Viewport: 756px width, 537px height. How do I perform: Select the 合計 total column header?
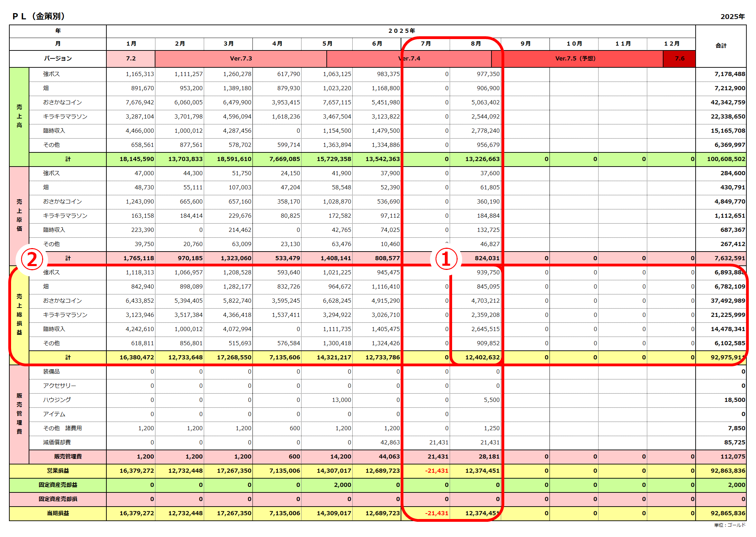tap(721, 46)
